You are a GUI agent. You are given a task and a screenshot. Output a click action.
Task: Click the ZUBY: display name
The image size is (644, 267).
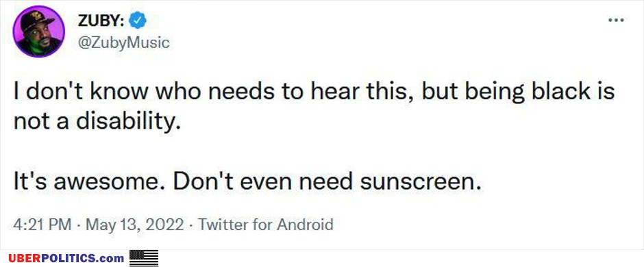click(x=101, y=21)
